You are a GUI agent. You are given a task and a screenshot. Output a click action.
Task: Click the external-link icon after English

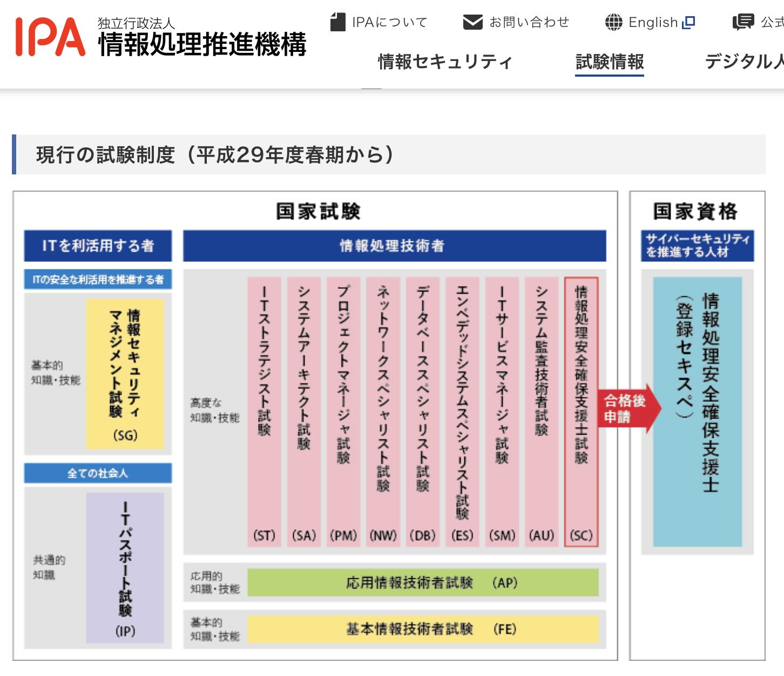688,22
